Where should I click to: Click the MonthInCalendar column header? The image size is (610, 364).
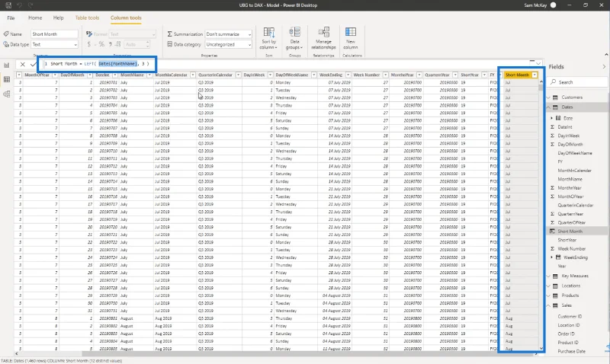tap(171, 75)
